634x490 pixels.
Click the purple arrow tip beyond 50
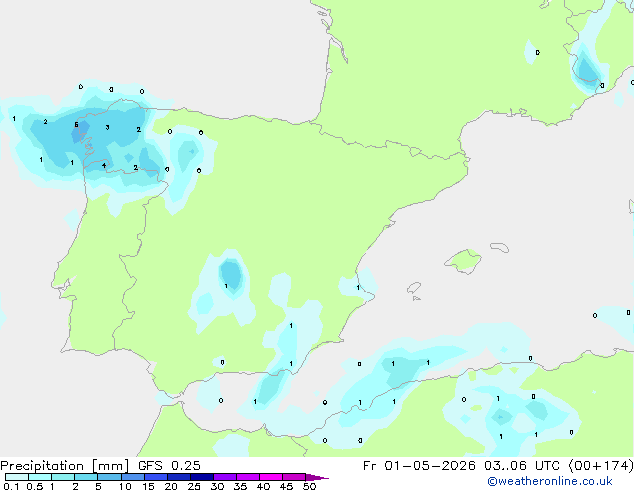317,477
